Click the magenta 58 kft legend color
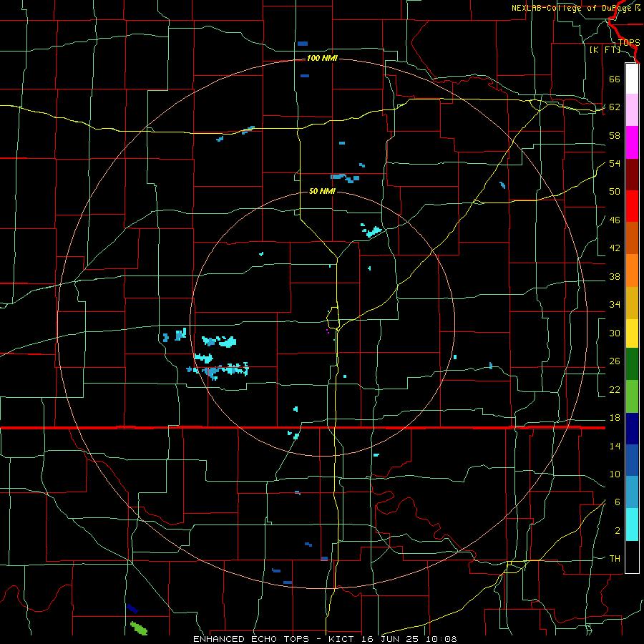Viewport: 644px width, 644px height. [632, 142]
